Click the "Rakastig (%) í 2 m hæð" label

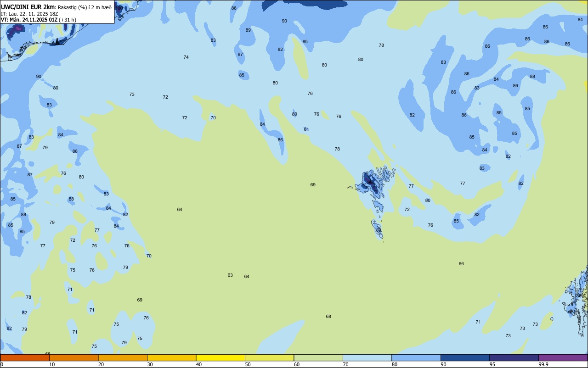tap(85, 7)
